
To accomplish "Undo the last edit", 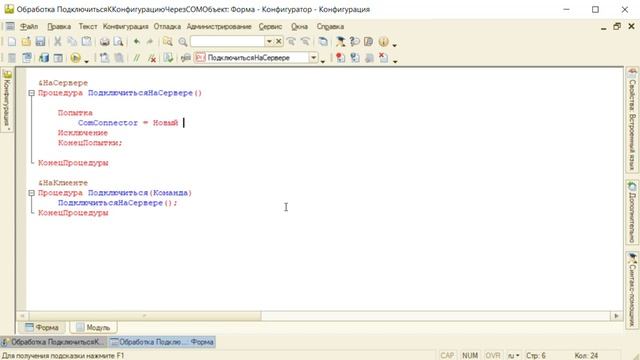I will (x=136, y=41).
